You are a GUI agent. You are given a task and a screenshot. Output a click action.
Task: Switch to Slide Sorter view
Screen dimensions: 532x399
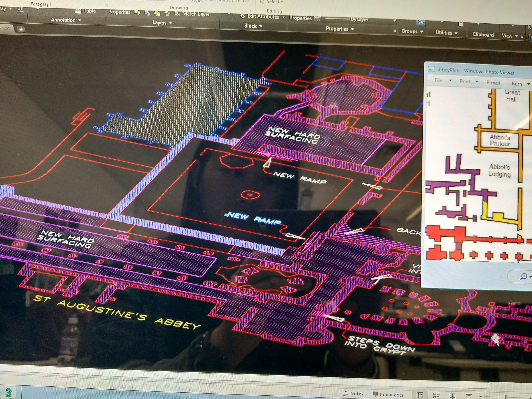click(436, 395)
